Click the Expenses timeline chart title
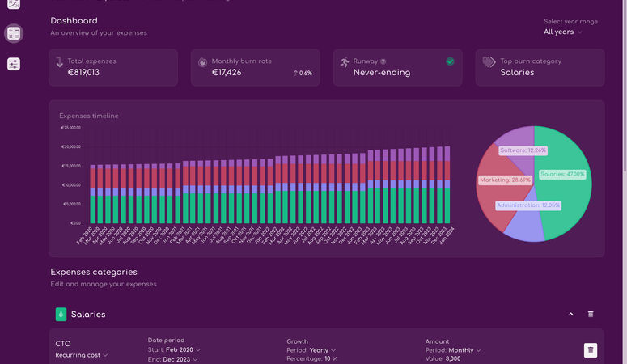The width and height of the screenshot is (627, 364). coord(89,116)
